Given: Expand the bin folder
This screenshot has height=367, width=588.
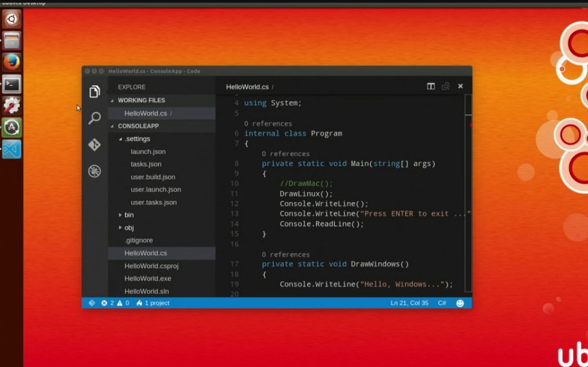Looking at the screenshot, I should (x=120, y=215).
